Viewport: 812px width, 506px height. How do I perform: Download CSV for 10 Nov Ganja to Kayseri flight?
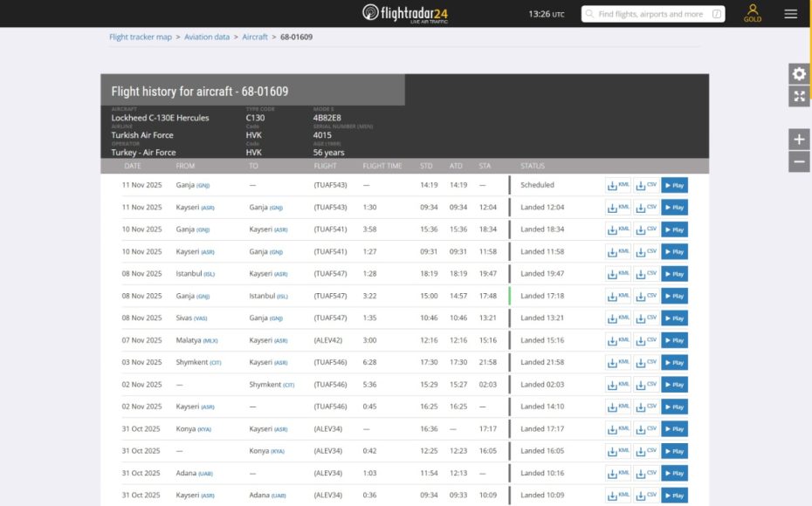coord(646,229)
